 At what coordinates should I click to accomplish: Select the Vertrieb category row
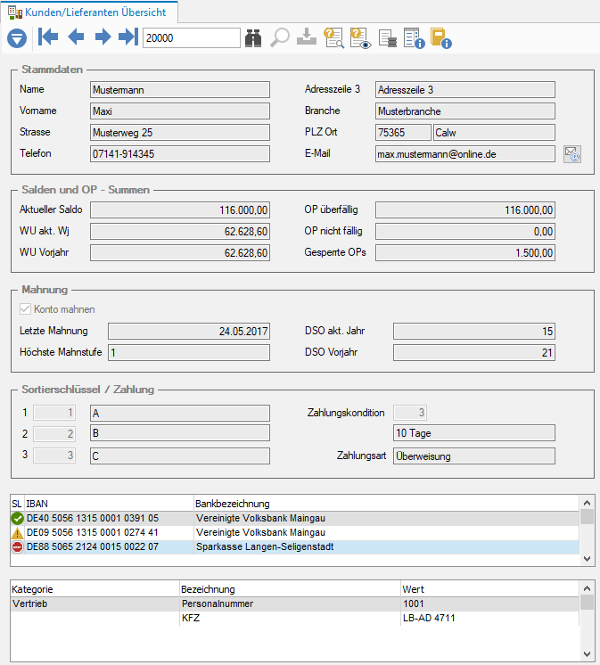[295, 604]
